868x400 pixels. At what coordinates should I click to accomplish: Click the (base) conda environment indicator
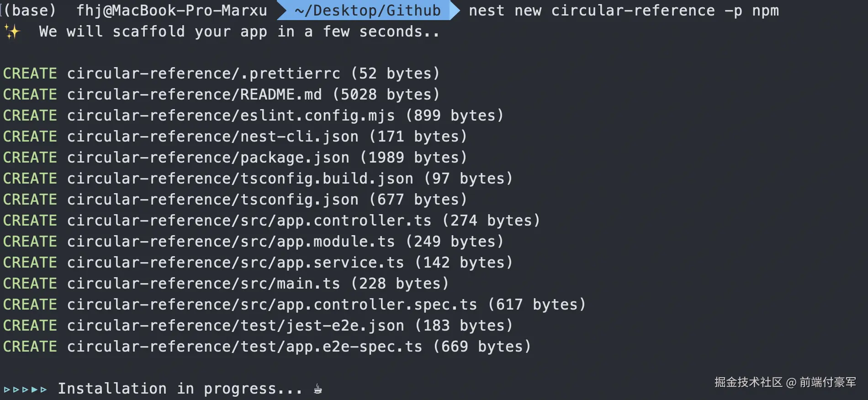pos(30,11)
